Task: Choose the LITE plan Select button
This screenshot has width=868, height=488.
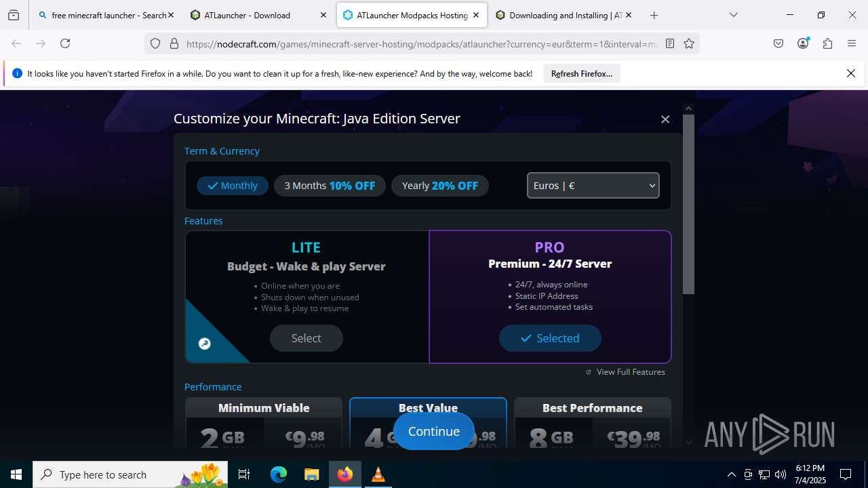Action: point(307,338)
